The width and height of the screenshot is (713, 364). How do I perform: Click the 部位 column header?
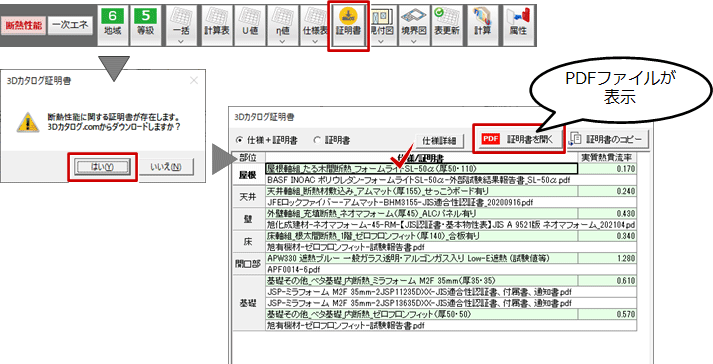pos(248,158)
